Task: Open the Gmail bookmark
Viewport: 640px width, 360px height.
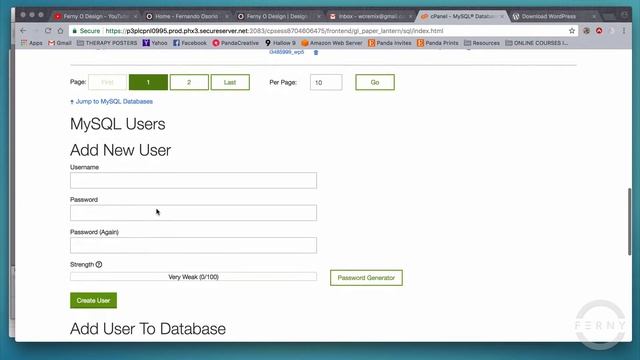Action: pyautogui.click(x=60, y=43)
